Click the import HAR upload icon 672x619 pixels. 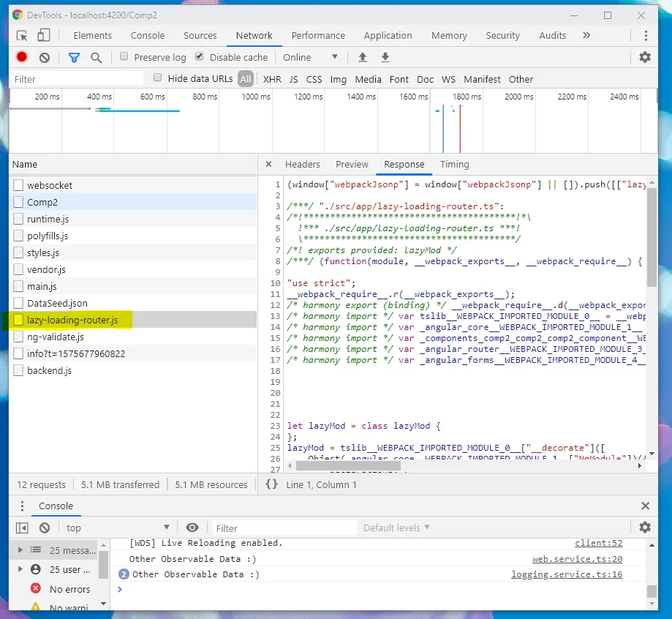362,57
